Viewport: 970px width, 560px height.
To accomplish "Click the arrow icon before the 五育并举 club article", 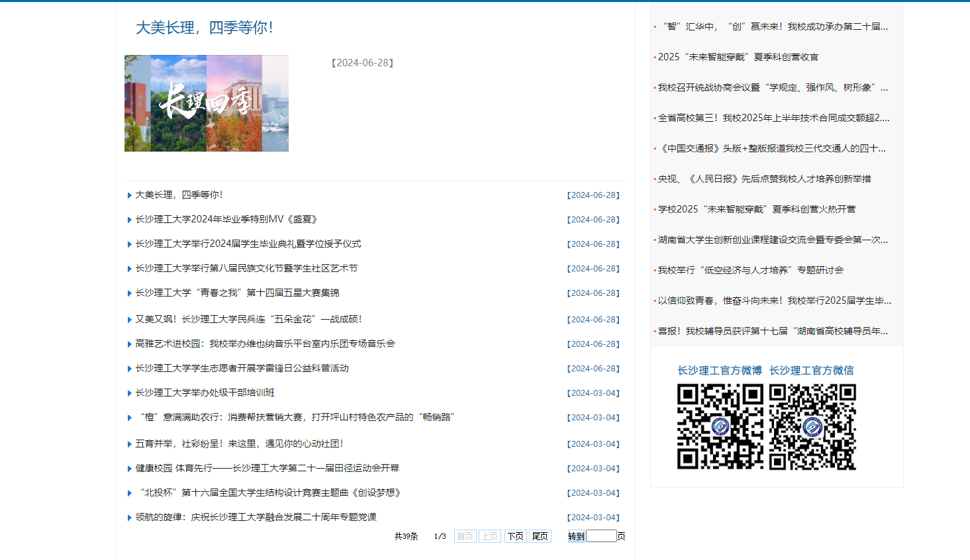I will tap(128, 443).
